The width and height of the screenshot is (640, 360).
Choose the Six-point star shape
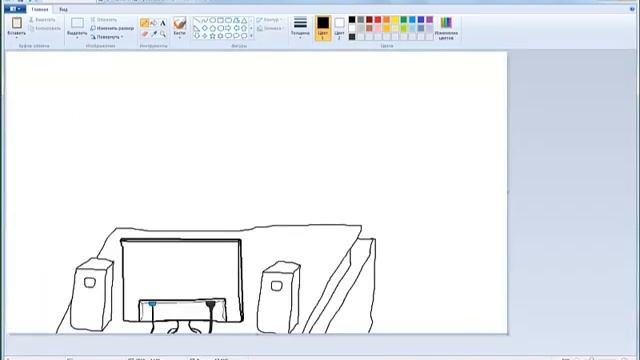[220, 36]
